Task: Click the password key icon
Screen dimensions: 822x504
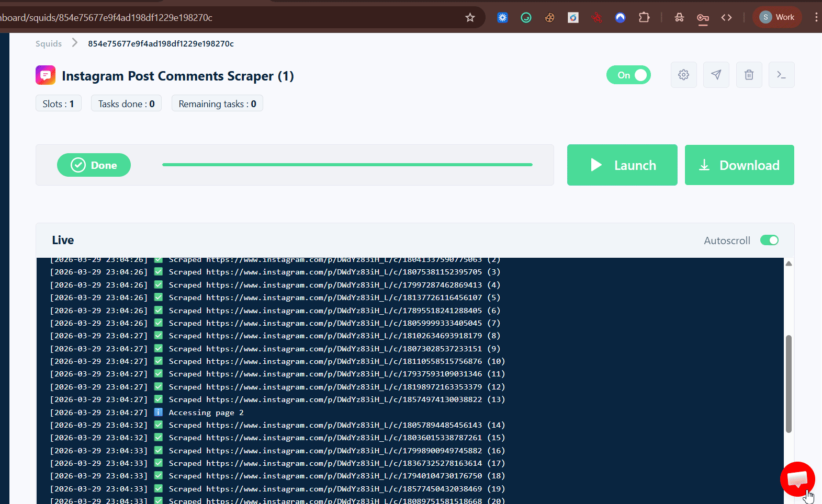Action: point(703,18)
